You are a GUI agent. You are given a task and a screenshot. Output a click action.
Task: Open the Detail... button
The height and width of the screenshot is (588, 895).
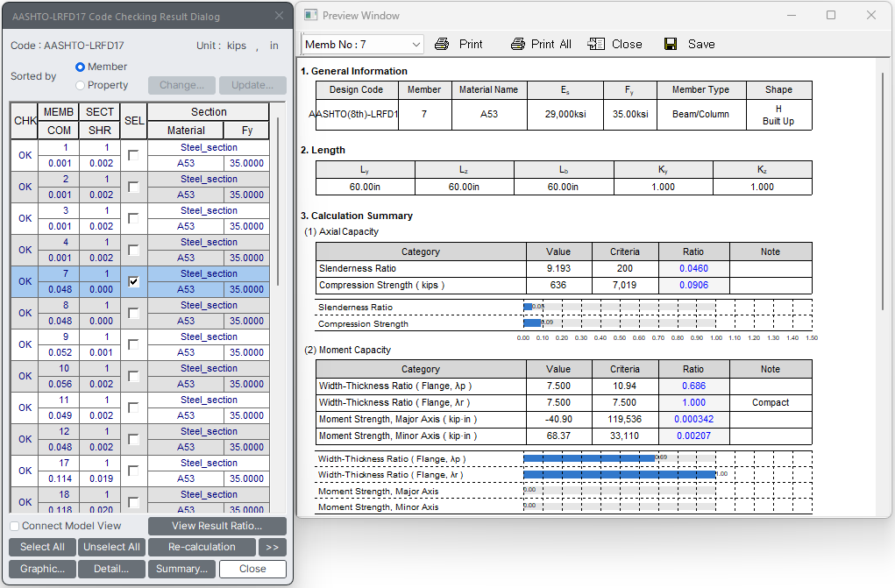[111, 569]
